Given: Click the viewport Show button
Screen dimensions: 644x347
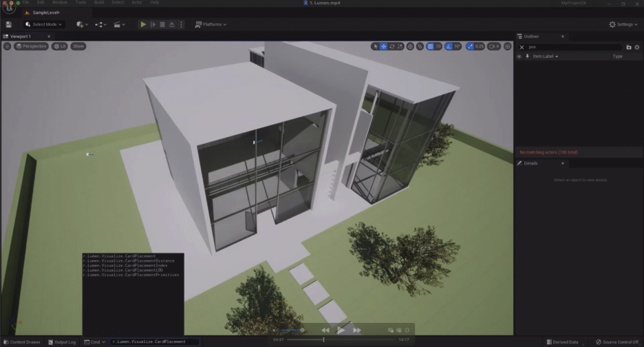Looking at the screenshot, I should click(78, 46).
